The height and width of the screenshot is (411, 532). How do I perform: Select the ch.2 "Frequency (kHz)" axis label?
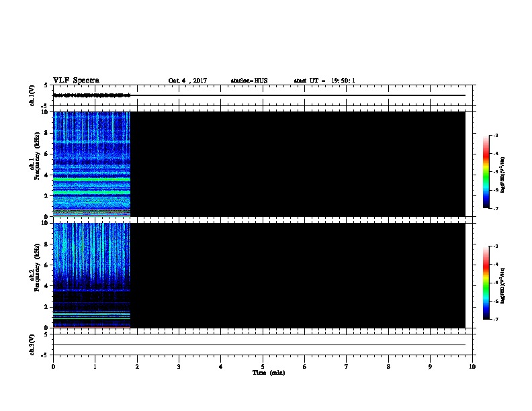pyautogui.click(x=37, y=267)
